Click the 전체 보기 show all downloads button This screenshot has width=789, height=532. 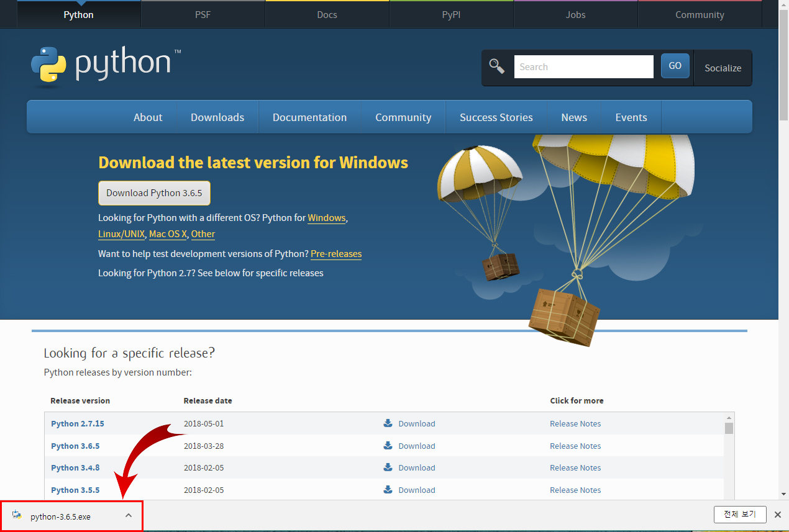740,515
